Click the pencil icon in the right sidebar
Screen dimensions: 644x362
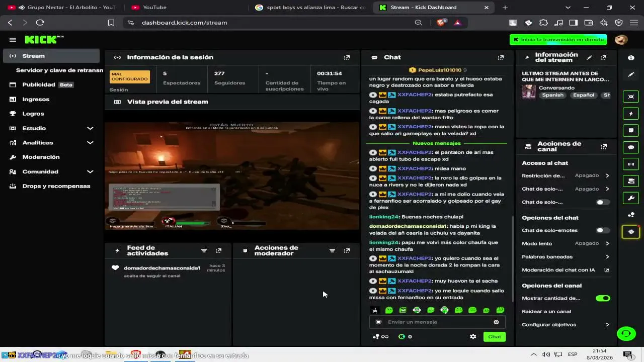coord(631,74)
